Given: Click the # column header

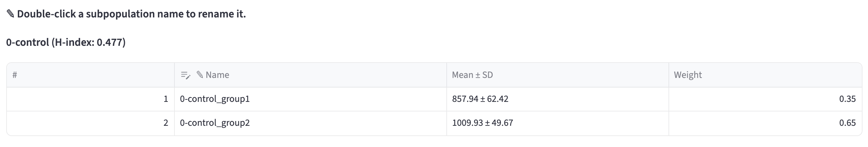Looking at the screenshot, I should [x=91, y=75].
